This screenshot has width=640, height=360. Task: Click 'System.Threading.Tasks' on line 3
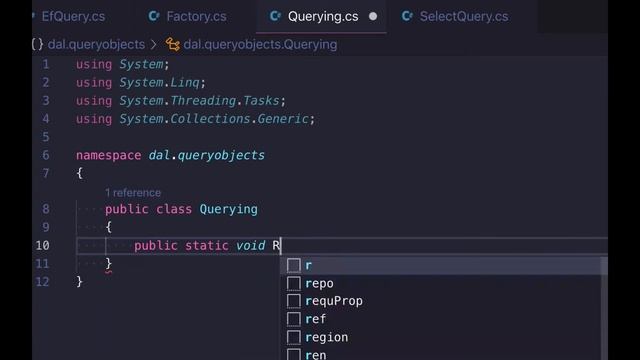[x=199, y=100]
